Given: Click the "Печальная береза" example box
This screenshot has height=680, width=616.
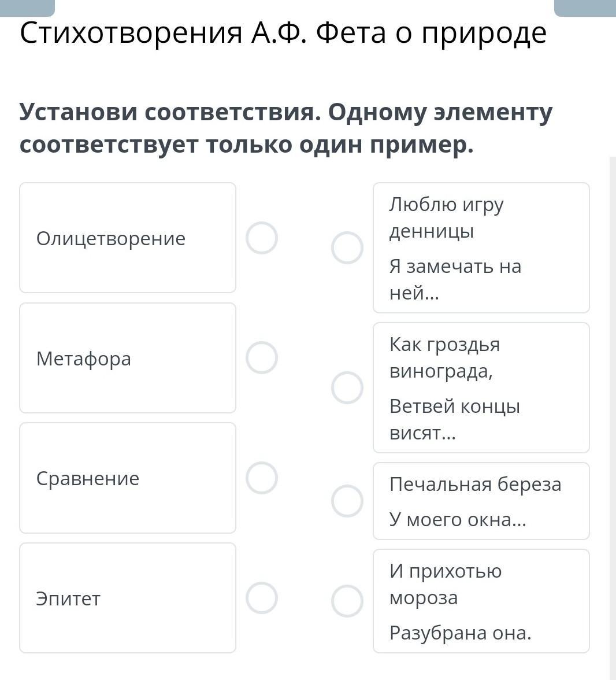Looking at the screenshot, I should tap(481, 501).
